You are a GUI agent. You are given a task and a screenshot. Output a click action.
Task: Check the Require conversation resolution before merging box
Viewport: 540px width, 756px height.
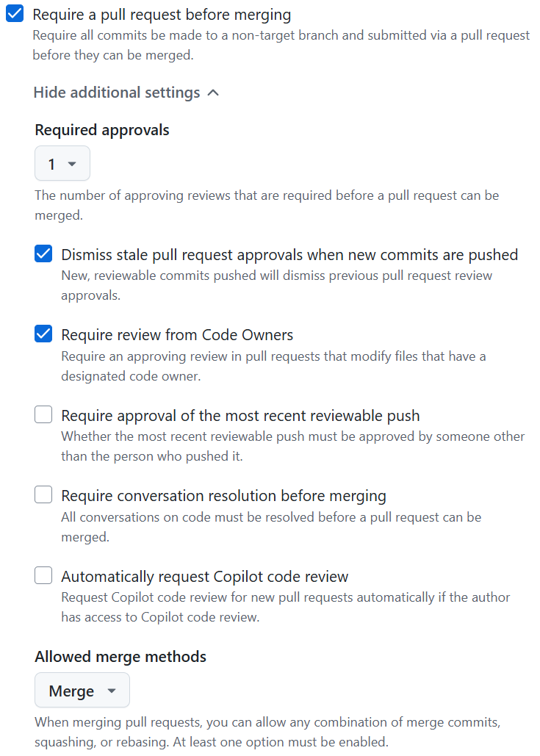43,495
